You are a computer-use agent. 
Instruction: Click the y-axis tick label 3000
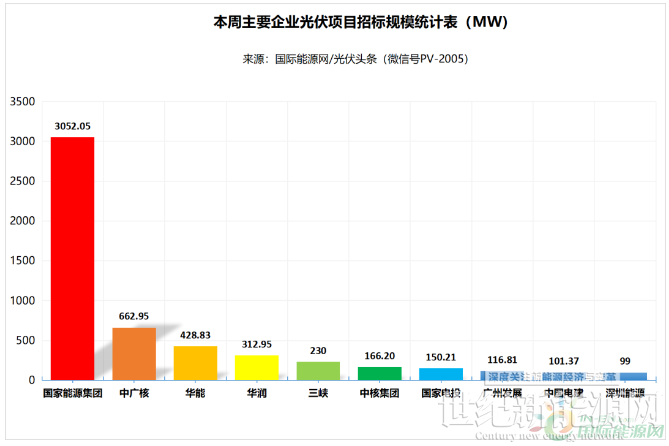(23, 141)
